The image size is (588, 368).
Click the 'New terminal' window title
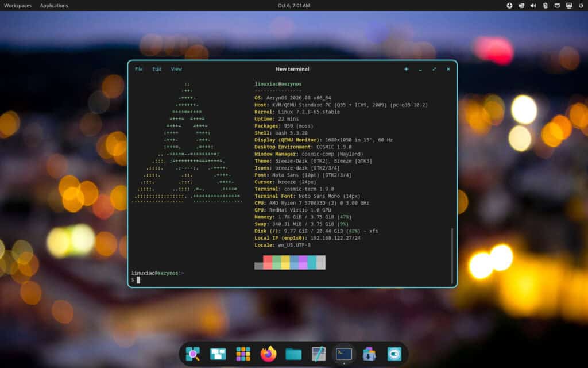(292, 69)
